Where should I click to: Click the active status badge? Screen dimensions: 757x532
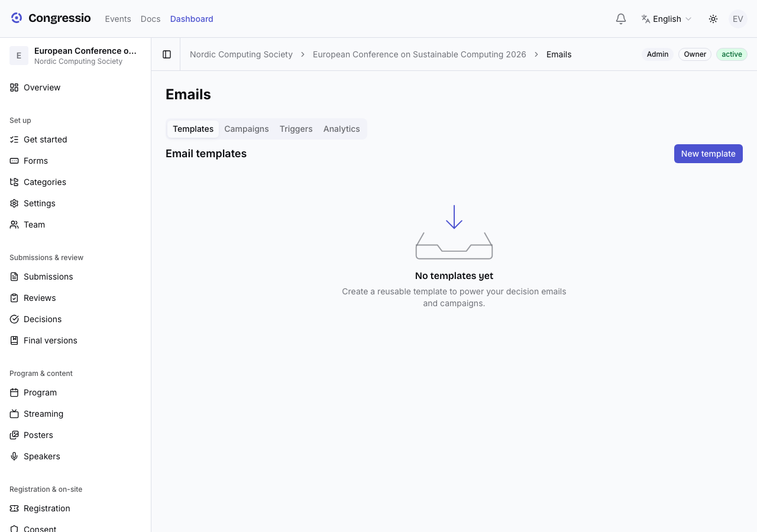pos(732,54)
